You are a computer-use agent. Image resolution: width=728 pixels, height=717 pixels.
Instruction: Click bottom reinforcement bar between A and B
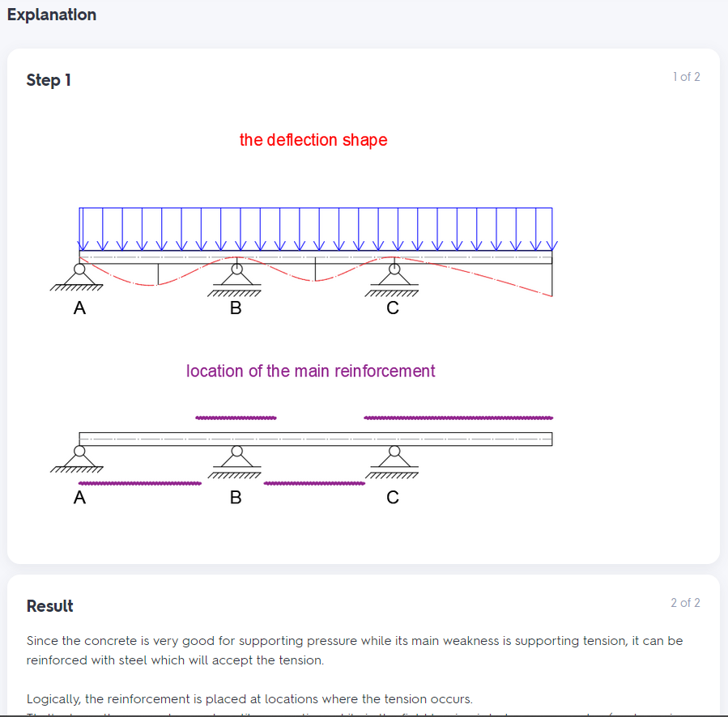point(140,483)
